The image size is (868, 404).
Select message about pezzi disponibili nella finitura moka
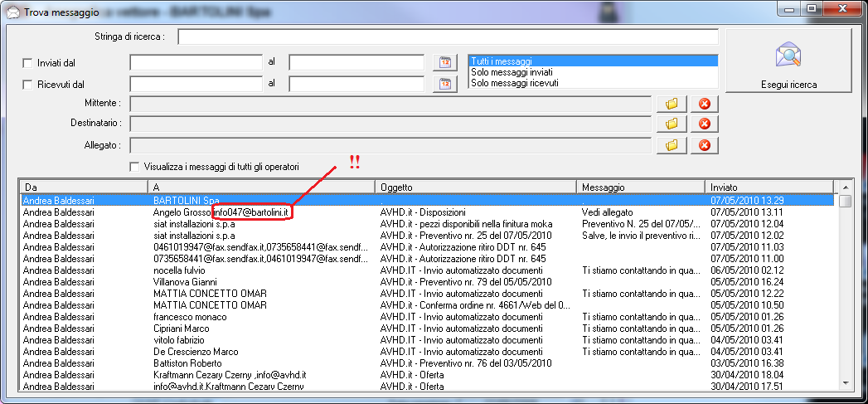pos(427,224)
